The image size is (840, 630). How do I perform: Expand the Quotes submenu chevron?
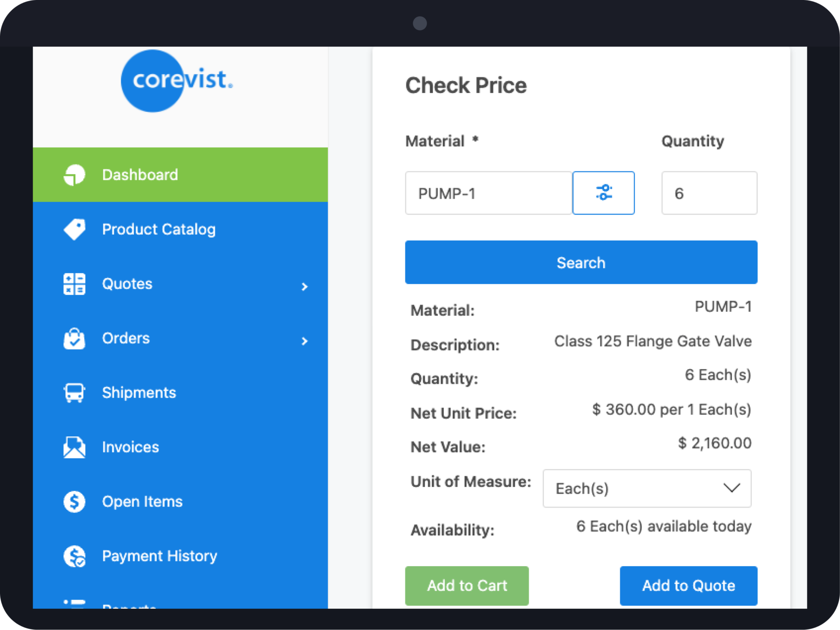304,287
